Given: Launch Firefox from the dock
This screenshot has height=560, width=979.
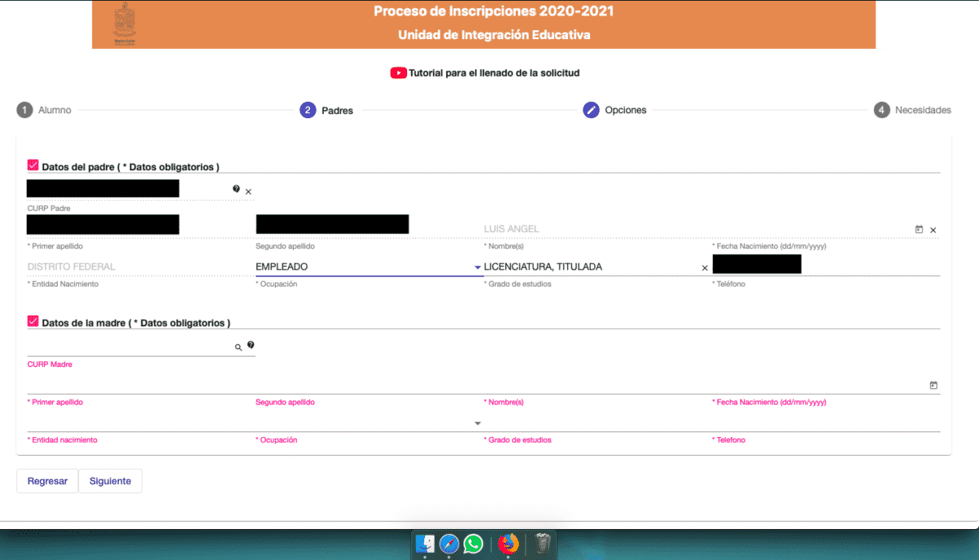Looking at the screenshot, I should point(508,544).
